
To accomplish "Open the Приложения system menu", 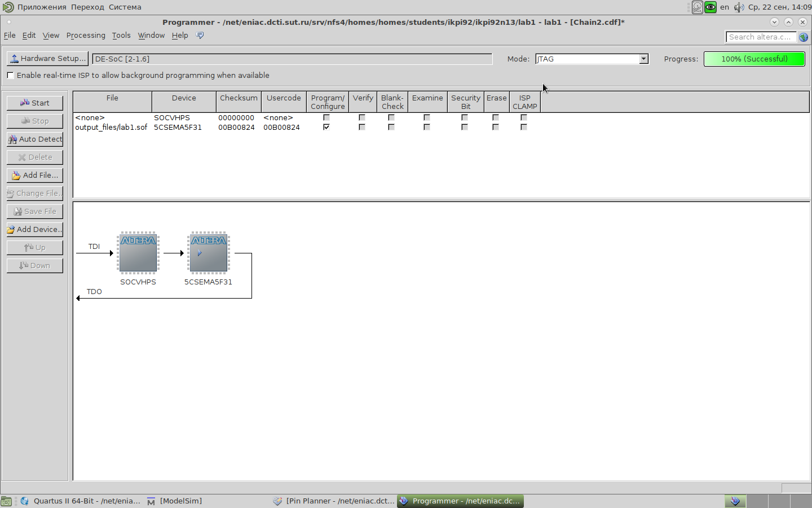I will [x=42, y=7].
